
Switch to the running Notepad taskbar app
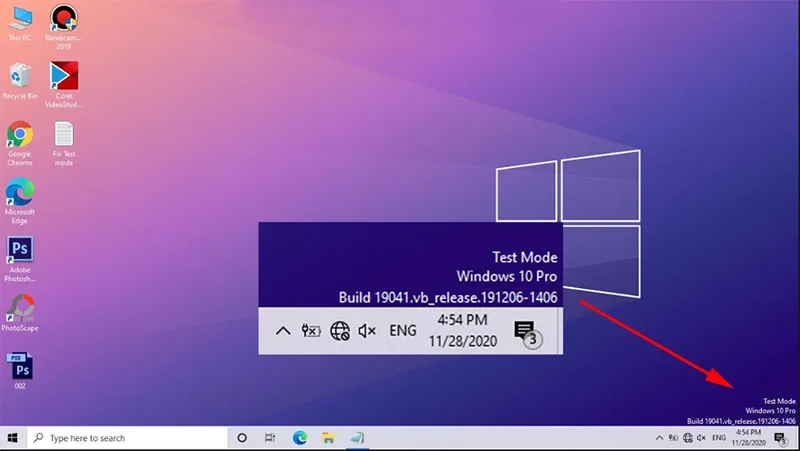tap(357, 438)
